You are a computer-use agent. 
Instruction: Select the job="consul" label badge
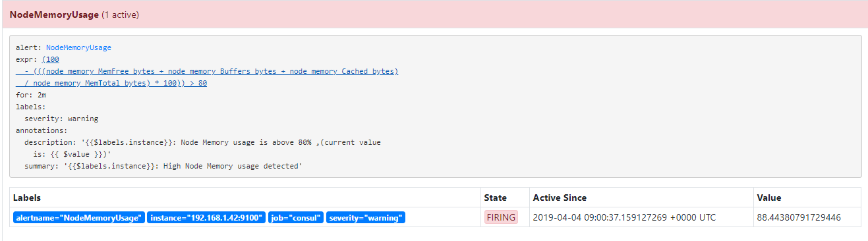(x=296, y=217)
